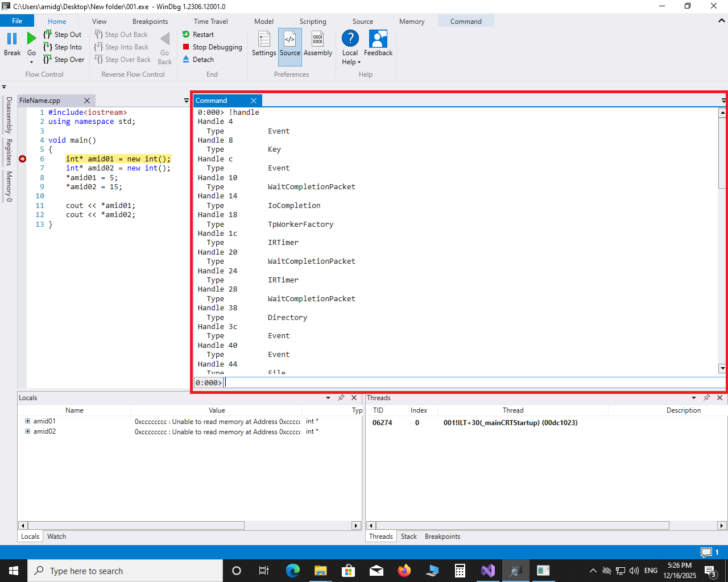The height and width of the screenshot is (582, 728).
Task: Click the command prompt input field
Action: 472,383
